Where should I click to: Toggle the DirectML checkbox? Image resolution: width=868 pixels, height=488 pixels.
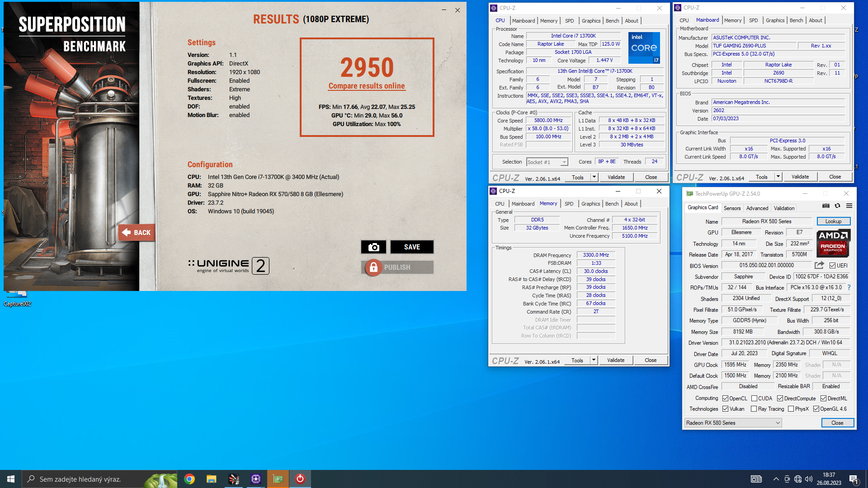[x=823, y=399]
